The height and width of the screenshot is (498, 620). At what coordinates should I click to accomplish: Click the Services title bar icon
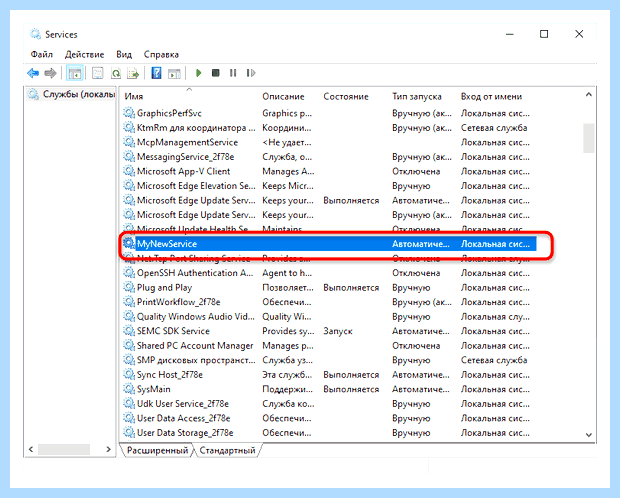35,34
